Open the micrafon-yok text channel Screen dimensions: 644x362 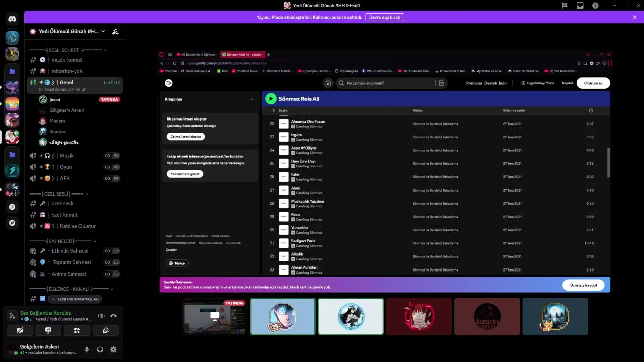(x=74, y=71)
